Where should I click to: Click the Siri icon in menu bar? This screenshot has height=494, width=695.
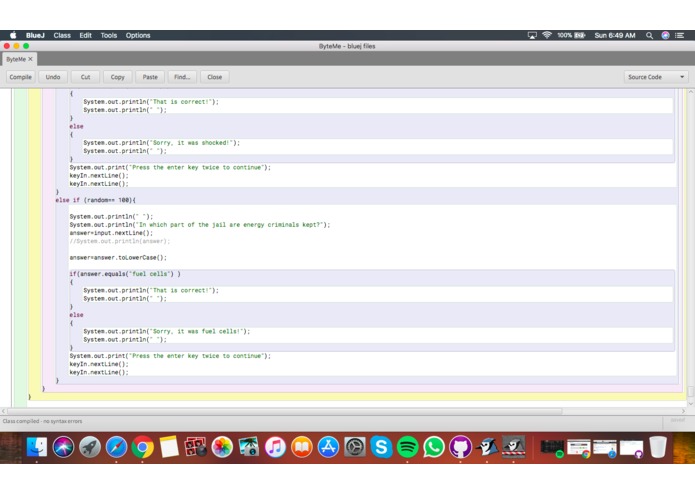pos(665,35)
